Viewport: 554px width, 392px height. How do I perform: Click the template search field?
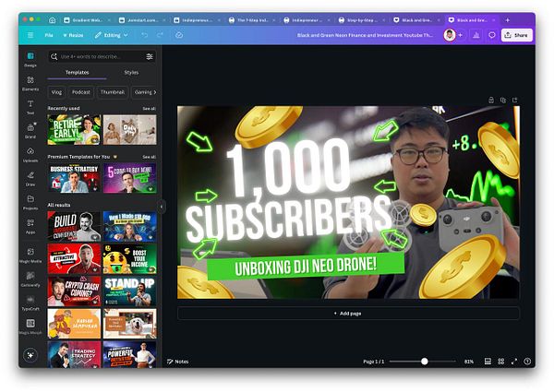click(102, 56)
